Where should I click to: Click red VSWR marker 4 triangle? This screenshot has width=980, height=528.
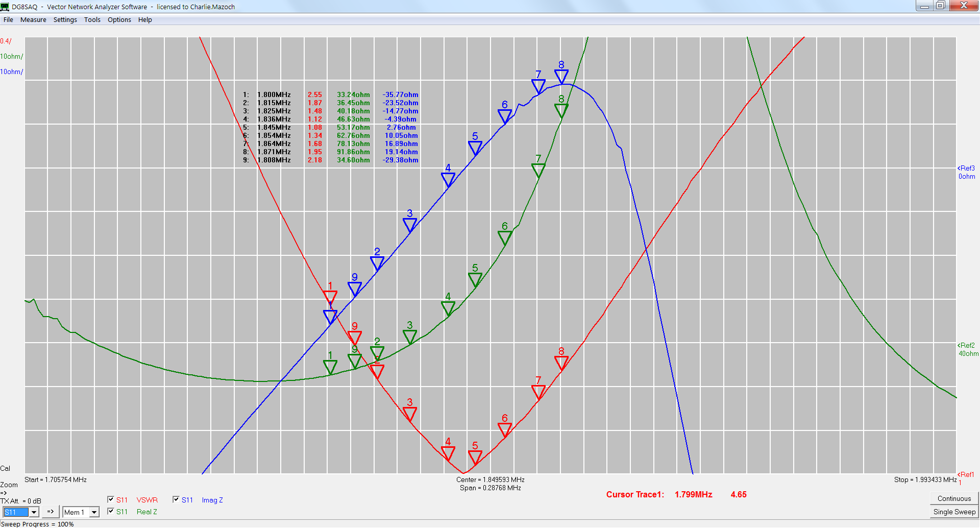click(x=448, y=452)
